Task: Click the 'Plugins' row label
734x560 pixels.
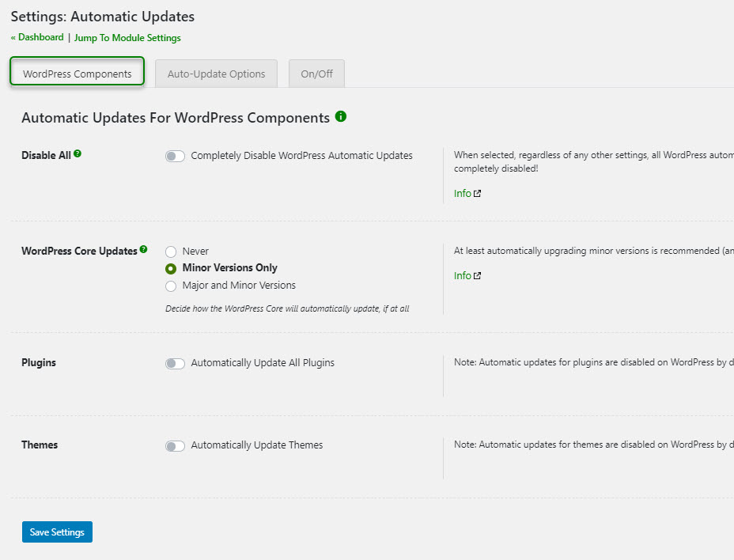Action: pos(39,362)
